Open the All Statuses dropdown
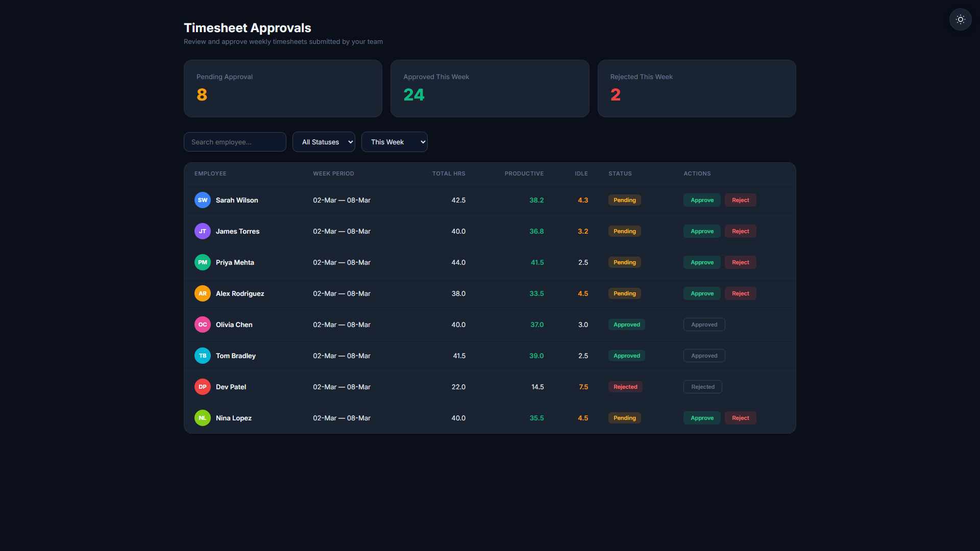Screen dimensions: 980x551 (324, 142)
